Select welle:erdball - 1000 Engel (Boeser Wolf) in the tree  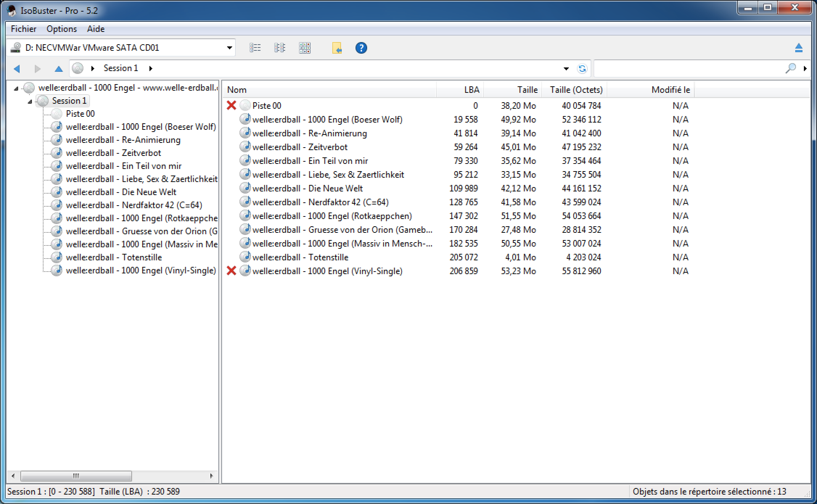pyautogui.click(x=141, y=127)
